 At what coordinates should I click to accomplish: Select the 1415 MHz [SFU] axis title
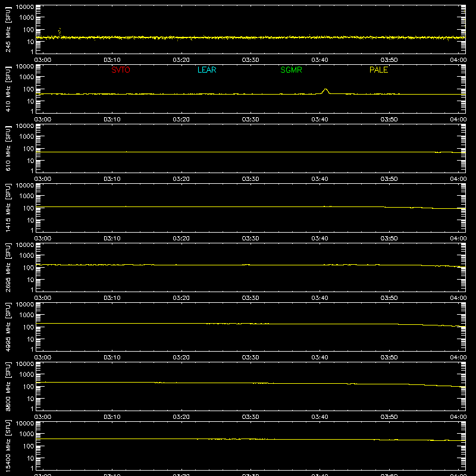(8, 208)
